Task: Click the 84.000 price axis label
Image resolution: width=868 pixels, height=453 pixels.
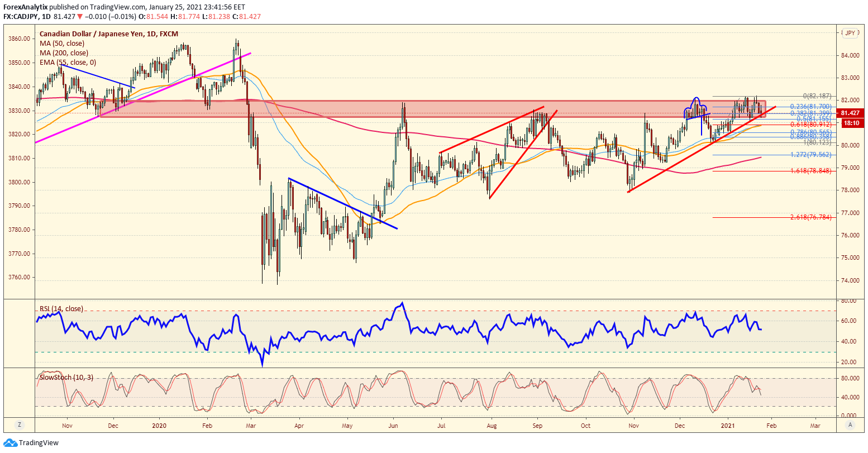Action: [849, 55]
